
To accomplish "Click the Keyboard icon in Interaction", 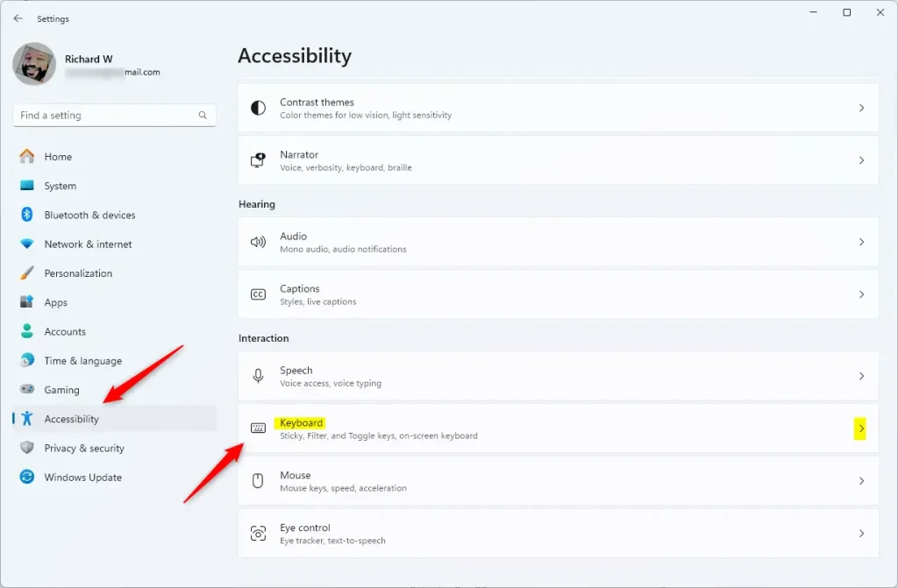I will [258, 429].
